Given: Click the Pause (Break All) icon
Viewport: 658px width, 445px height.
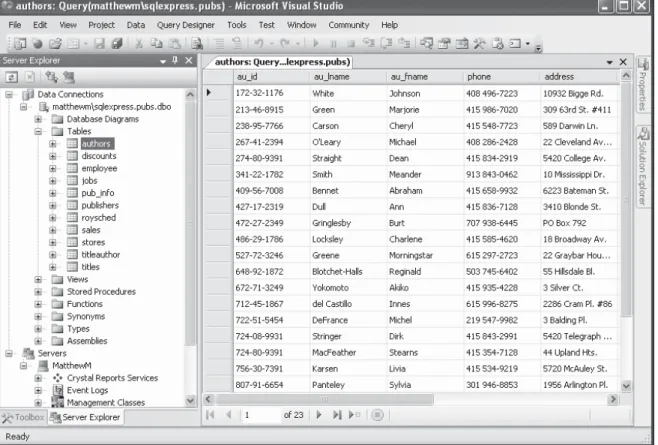Looking at the screenshot, I should coord(333,43).
